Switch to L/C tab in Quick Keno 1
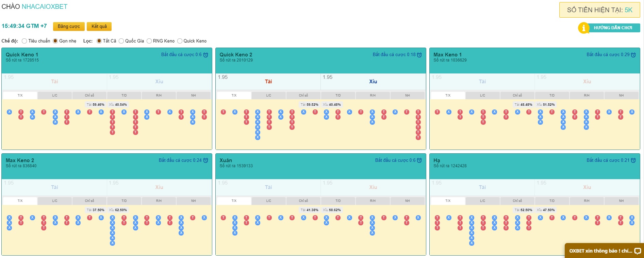The width and height of the screenshot is (644, 258). pos(55,96)
